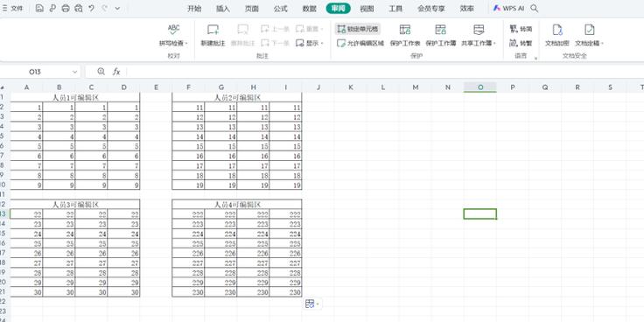Add a comment with 新建批注

click(213, 35)
